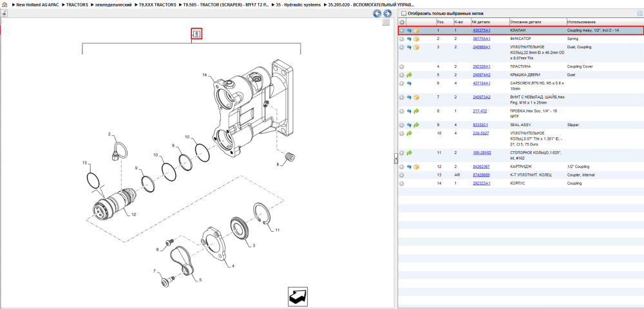Select 'Coupling Cover' usage text
644x309 pixels.
pyautogui.click(x=580, y=66)
